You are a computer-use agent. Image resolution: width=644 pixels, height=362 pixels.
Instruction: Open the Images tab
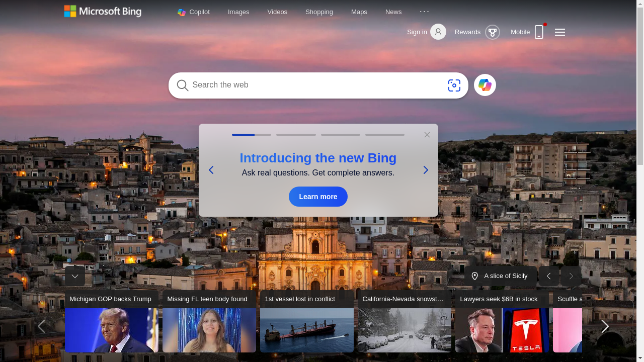point(238,12)
